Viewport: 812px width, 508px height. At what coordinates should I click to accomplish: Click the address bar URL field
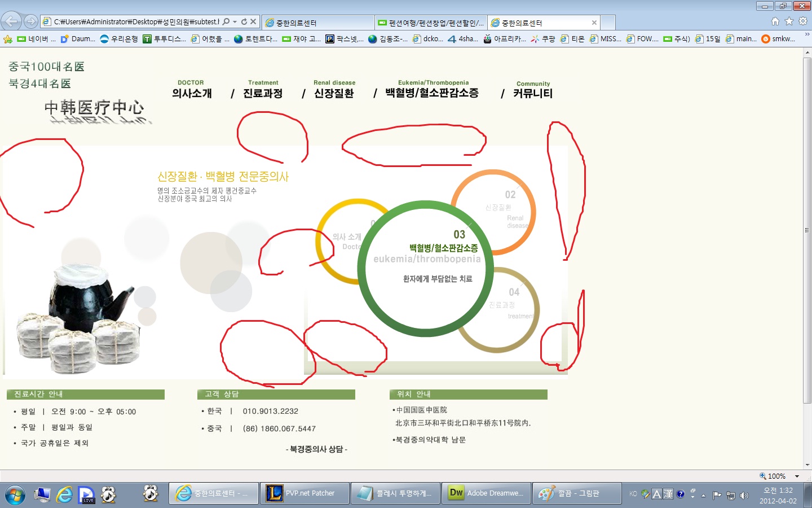click(x=135, y=22)
